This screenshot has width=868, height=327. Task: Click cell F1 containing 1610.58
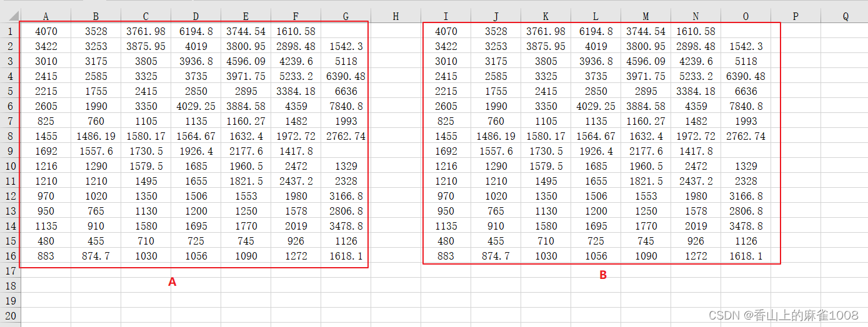tap(296, 31)
